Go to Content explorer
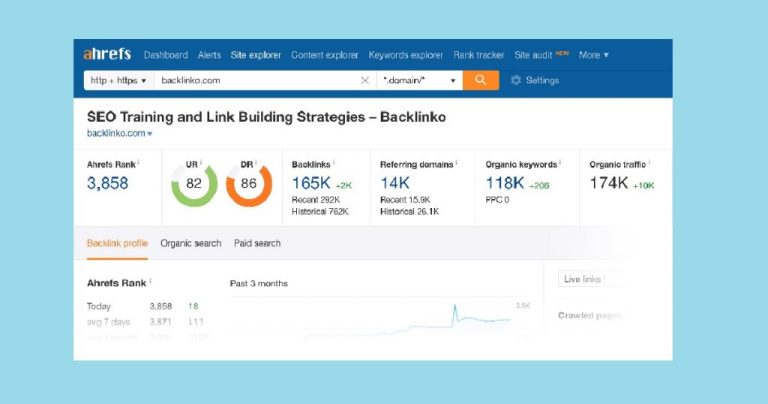The height and width of the screenshot is (404, 768). click(324, 55)
